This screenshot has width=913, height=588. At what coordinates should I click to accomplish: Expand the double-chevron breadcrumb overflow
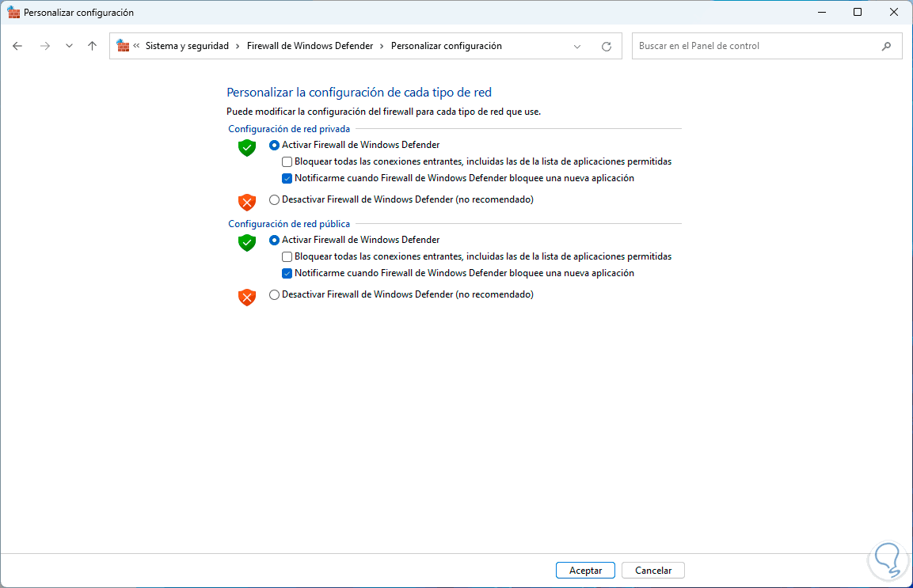pos(136,45)
